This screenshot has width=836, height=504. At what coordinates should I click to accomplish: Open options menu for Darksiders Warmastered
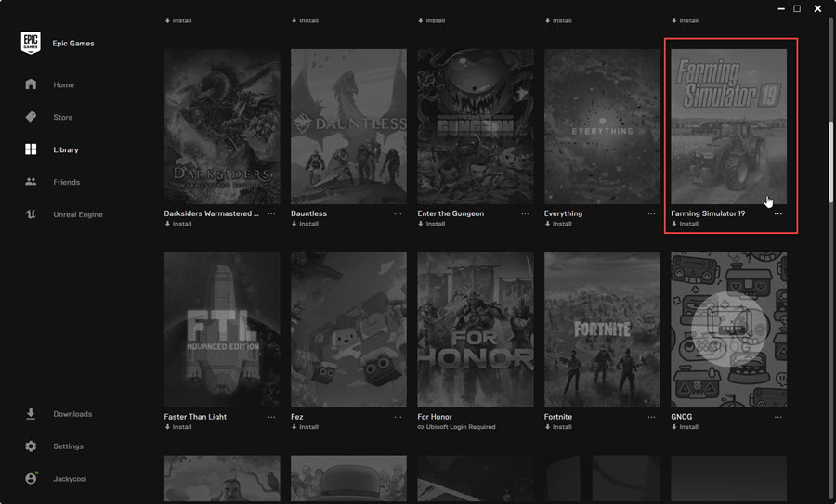click(271, 213)
